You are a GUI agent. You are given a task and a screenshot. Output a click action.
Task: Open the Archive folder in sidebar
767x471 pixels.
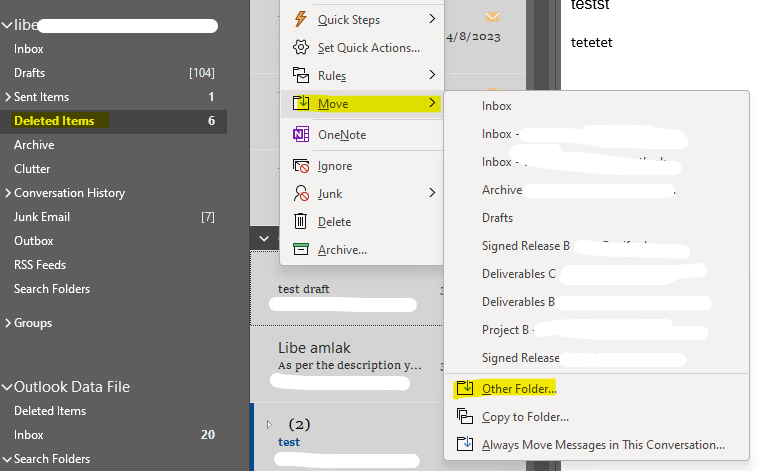113,145
